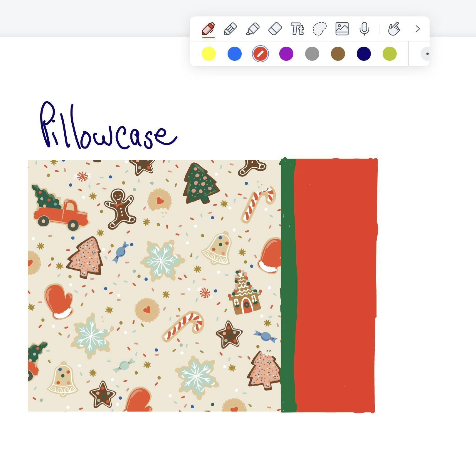The height and width of the screenshot is (458, 476).
Task: Click the Christmas cookie pattern image
Action: pyautogui.click(x=154, y=285)
